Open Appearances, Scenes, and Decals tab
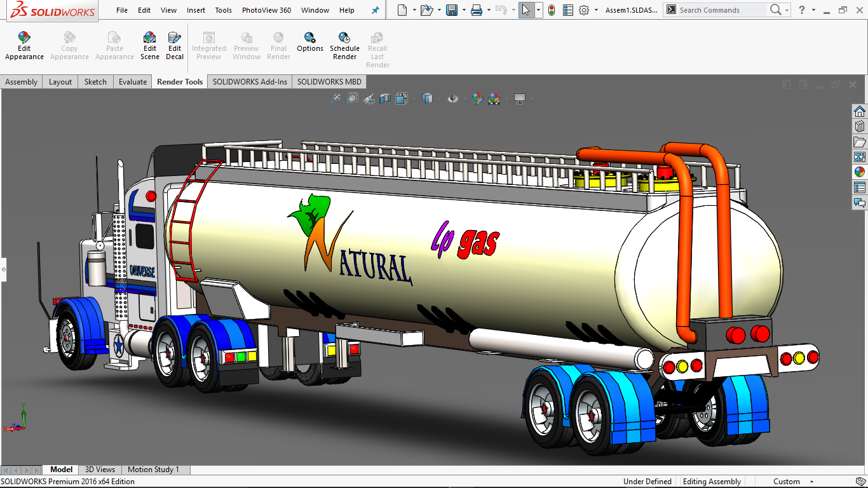Viewport: 868px width, 488px height. 860,172
